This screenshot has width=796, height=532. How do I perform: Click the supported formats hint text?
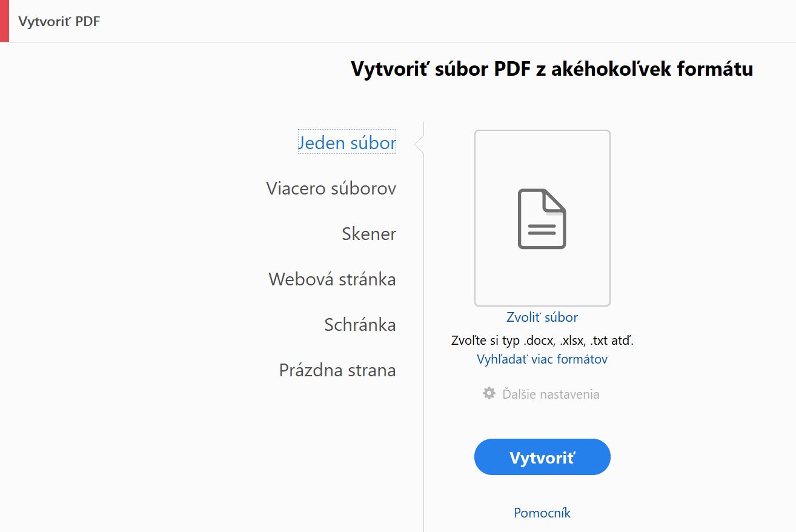pos(542,340)
